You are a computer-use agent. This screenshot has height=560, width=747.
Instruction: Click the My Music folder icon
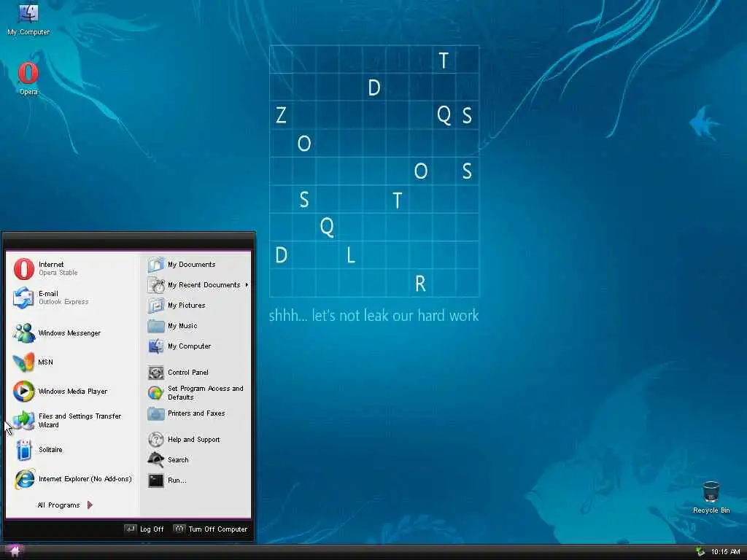tap(156, 326)
